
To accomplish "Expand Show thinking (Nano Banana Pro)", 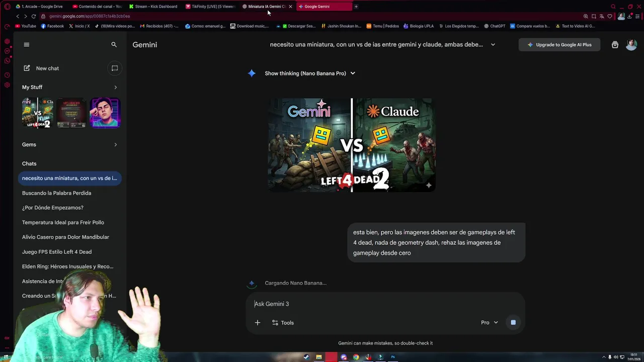I will point(310,73).
